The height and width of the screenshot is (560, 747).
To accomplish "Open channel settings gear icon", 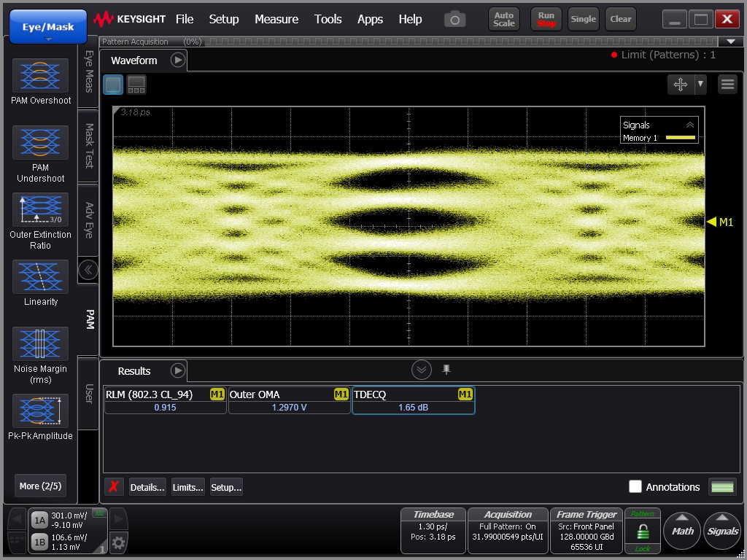I will (x=118, y=542).
